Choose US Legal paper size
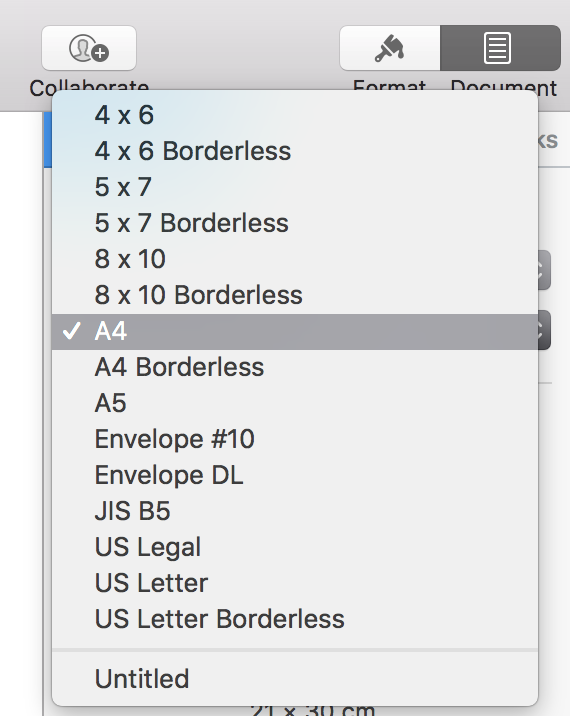 [295, 547]
